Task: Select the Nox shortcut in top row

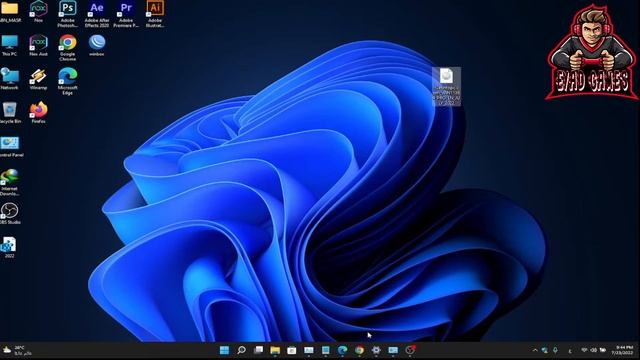Action: click(x=38, y=11)
